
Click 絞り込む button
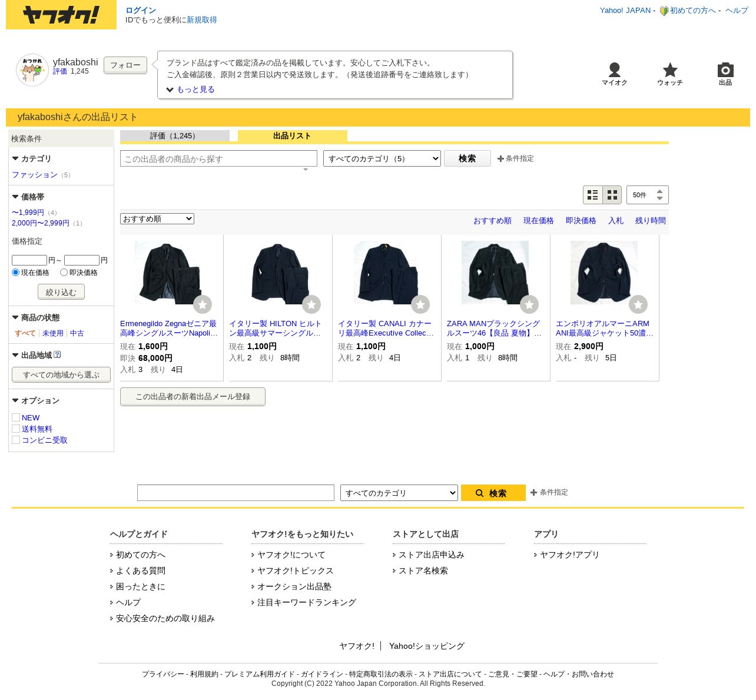pos(61,292)
